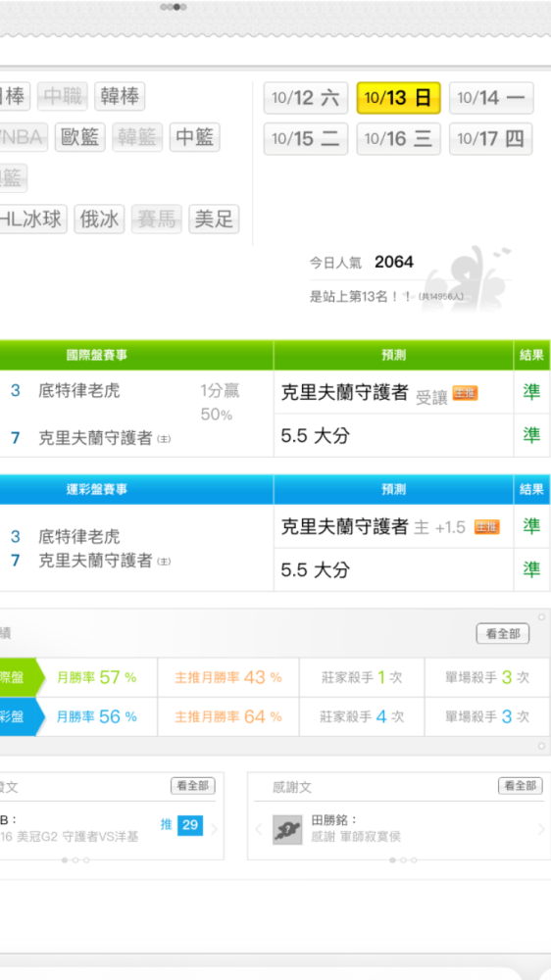Click 看全部 in the posts box

coord(192,786)
